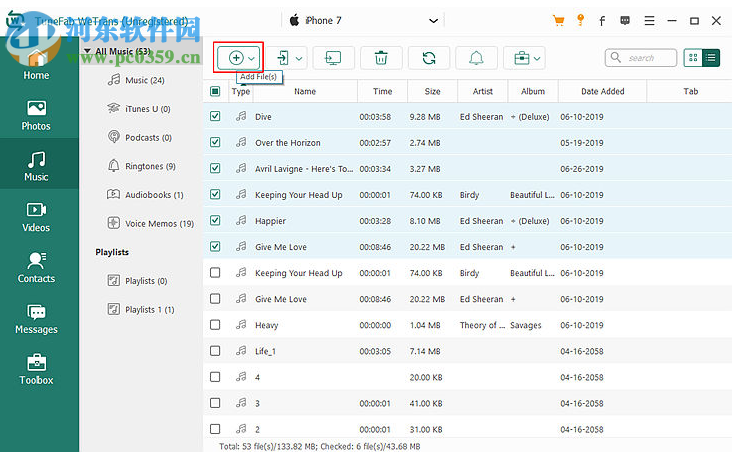Open Contacts section in sidebar
Viewport: 733px width, 458px height.
[x=36, y=268]
